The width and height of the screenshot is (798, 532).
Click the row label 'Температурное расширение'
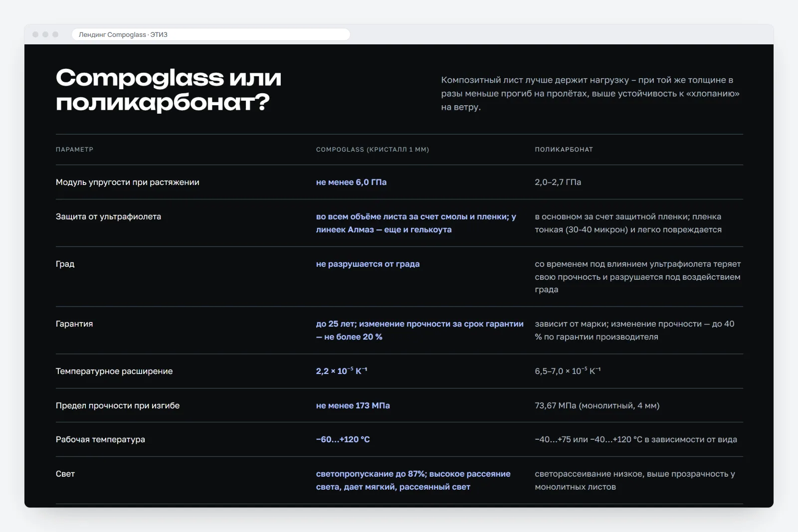click(x=114, y=371)
